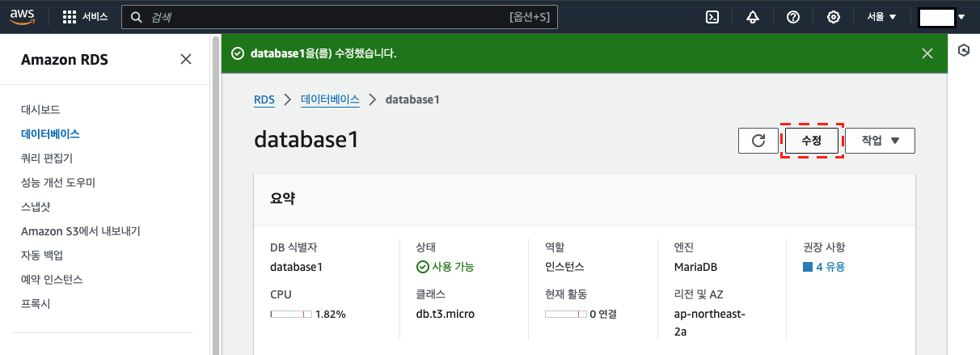The image size is (980, 355).
Task: Open 성능 개선 도우미
Action: [58, 182]
